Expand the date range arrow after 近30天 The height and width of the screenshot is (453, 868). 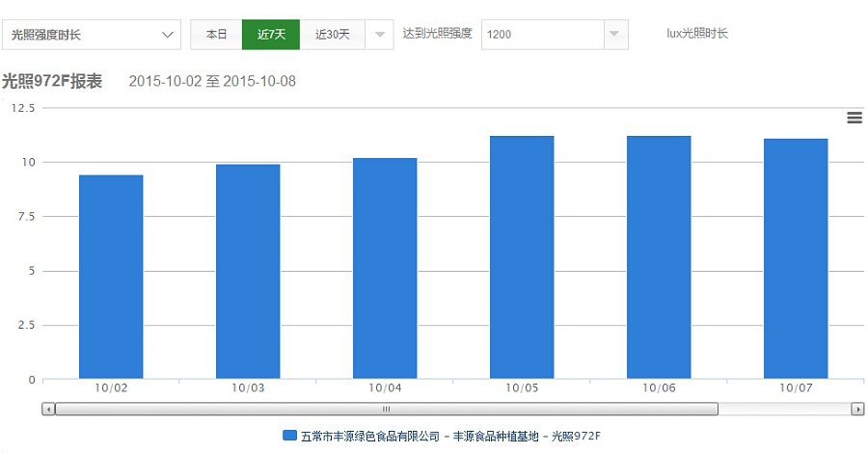[x=381, y=35]
